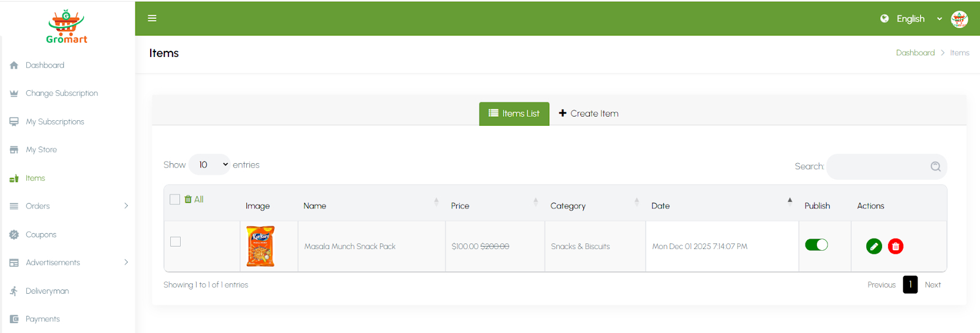This screenshot has width=980, height=333.
Task: Click the Masala Munch product thumbnail
Action: [x=260, y=246]
